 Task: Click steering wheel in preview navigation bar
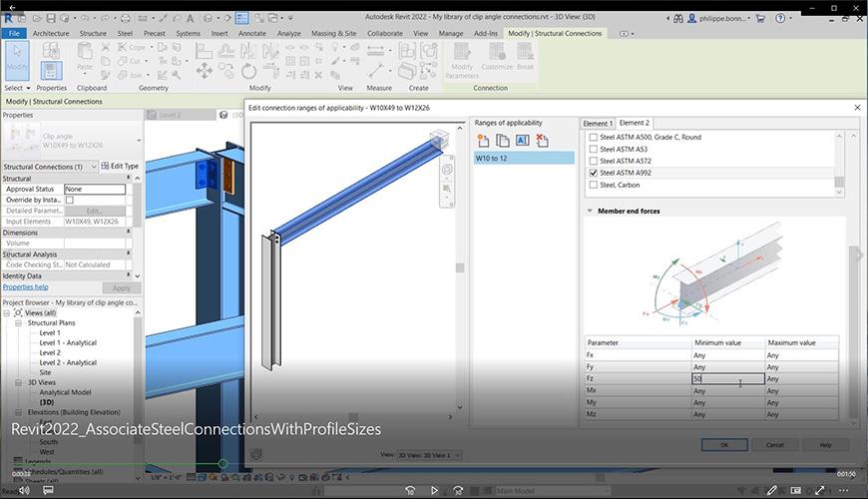click(447, 170)
